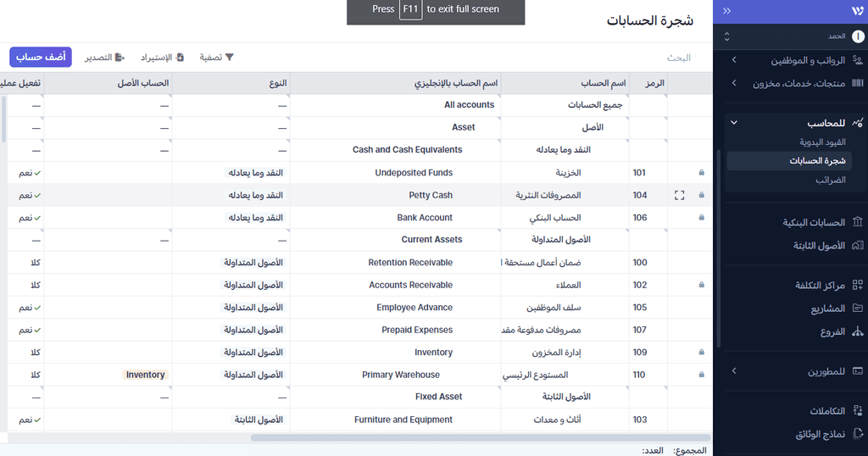Click the Add Account button (أضف حساب)
Viewport: 868px width, 456px height.
point(41,57)
